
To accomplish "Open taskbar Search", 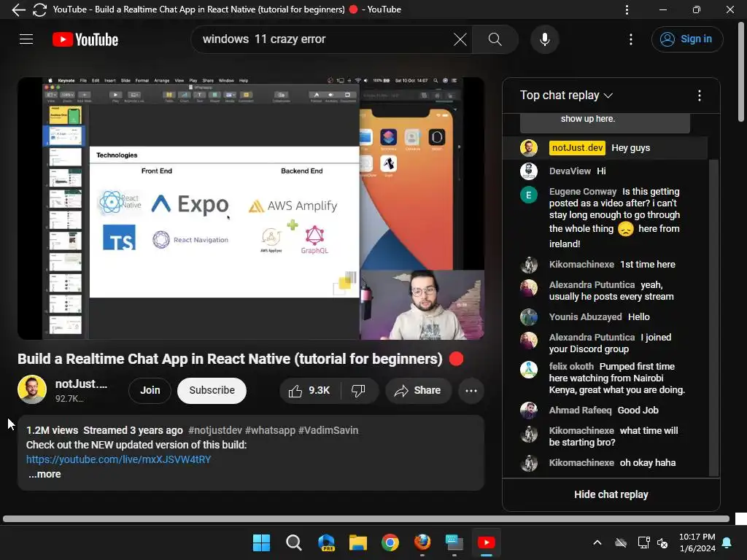I will [x=293, y=542].
